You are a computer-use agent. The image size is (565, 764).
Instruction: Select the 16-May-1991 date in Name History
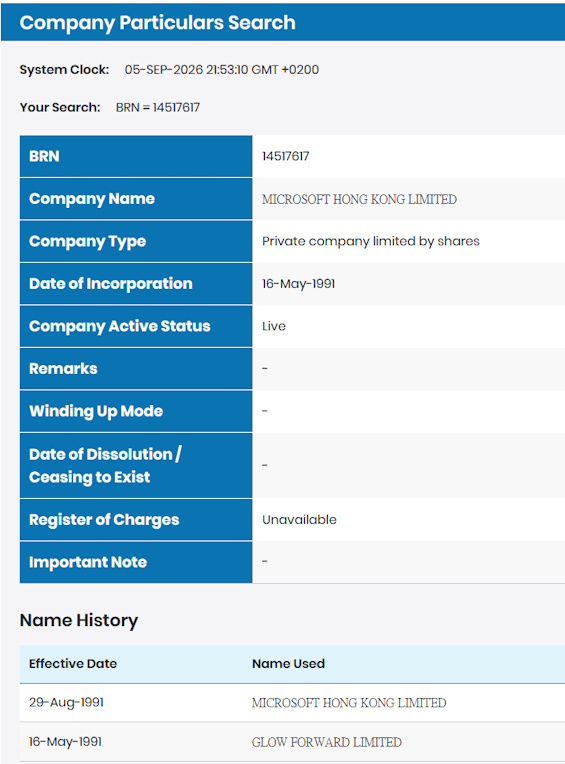click(65, 742)
